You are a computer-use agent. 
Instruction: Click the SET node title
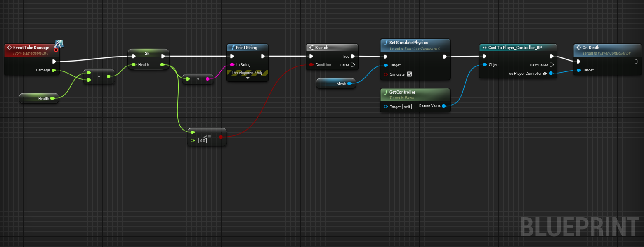click(x=148, y=53)
